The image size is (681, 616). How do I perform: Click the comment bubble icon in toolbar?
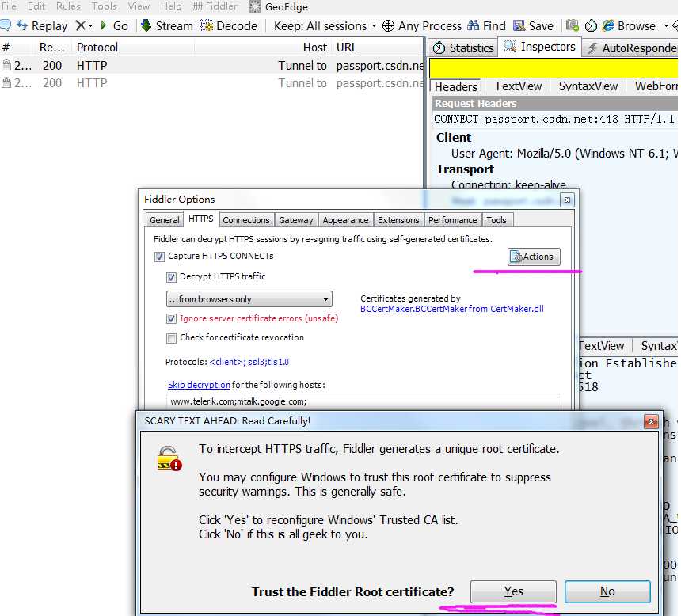pyautogui.click(x=6, y=25)
